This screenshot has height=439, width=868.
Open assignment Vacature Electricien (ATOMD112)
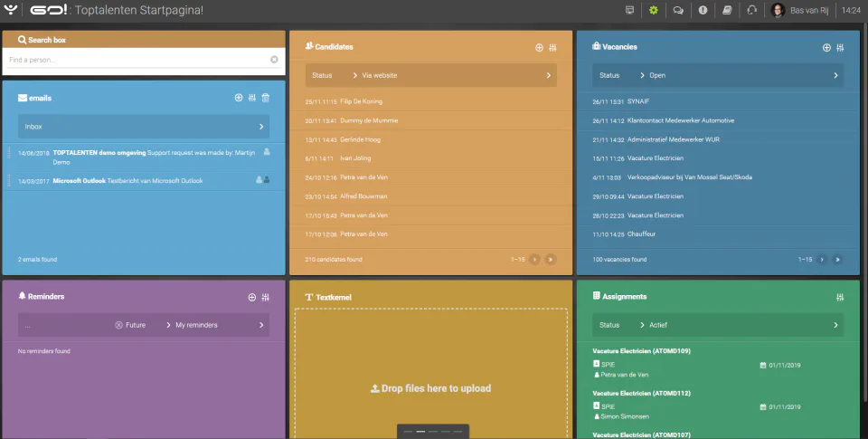click(x=642, y=393)
